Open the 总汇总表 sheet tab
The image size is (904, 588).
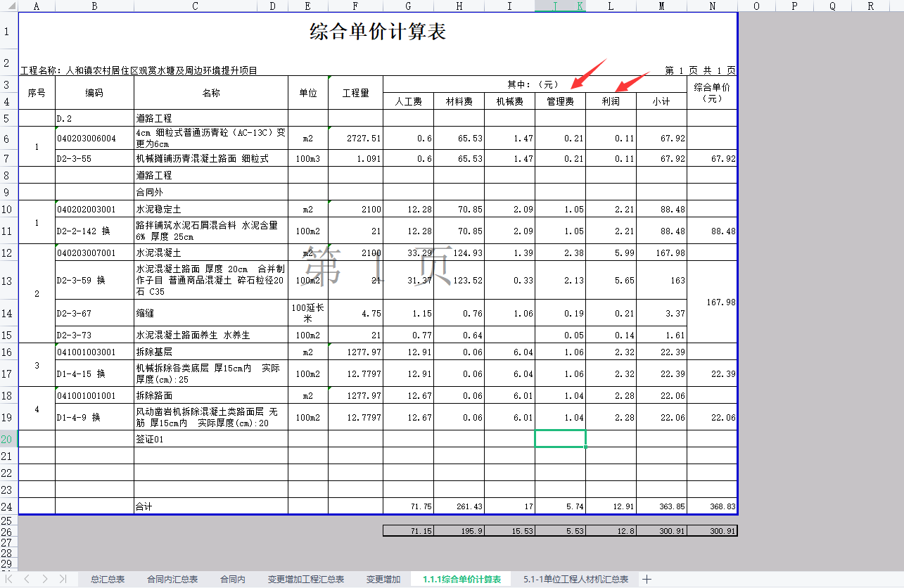tap(108, 579)
